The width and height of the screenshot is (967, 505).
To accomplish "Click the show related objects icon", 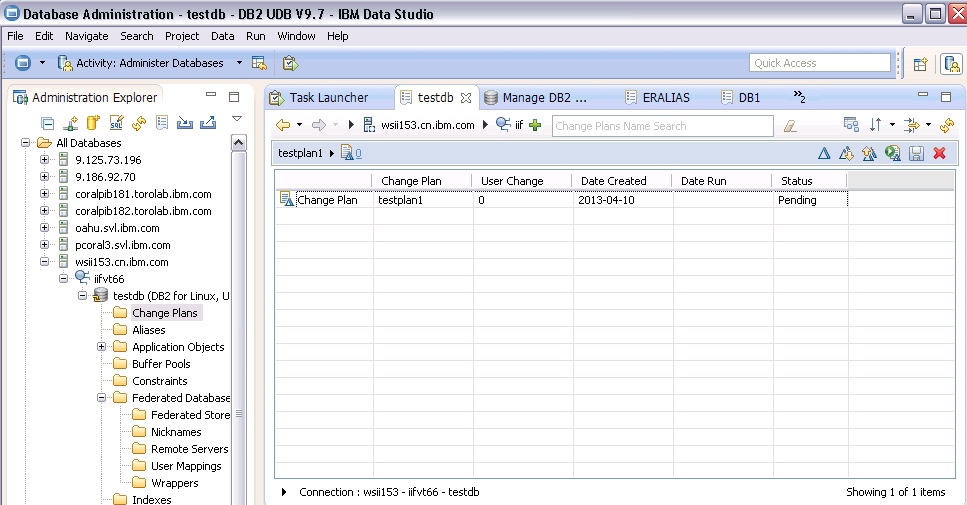I will point(851,125).
